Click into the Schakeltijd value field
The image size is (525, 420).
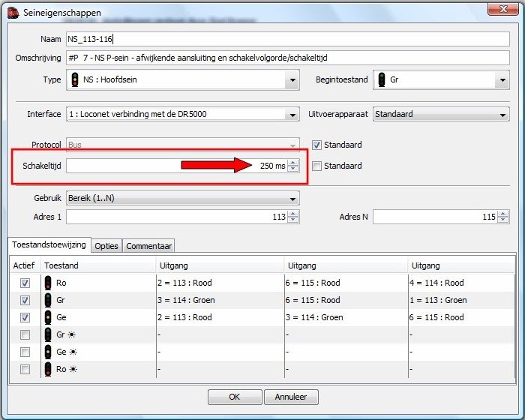(177, 166)
